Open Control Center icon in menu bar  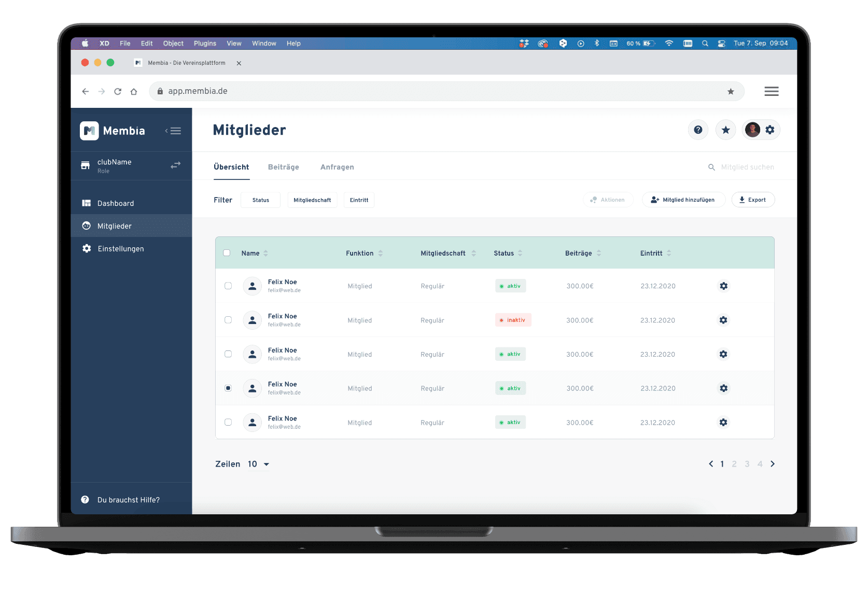721,44
